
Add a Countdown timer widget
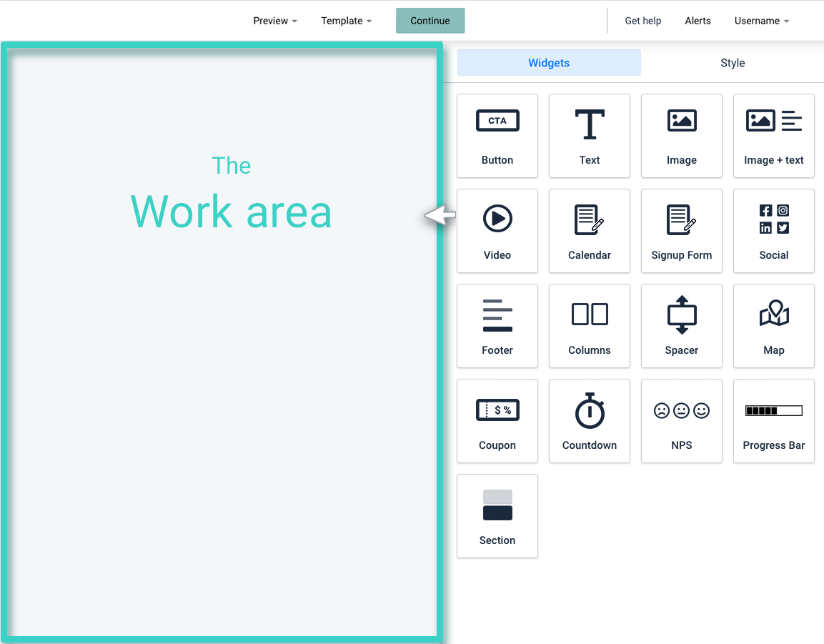tap(589, 421)
